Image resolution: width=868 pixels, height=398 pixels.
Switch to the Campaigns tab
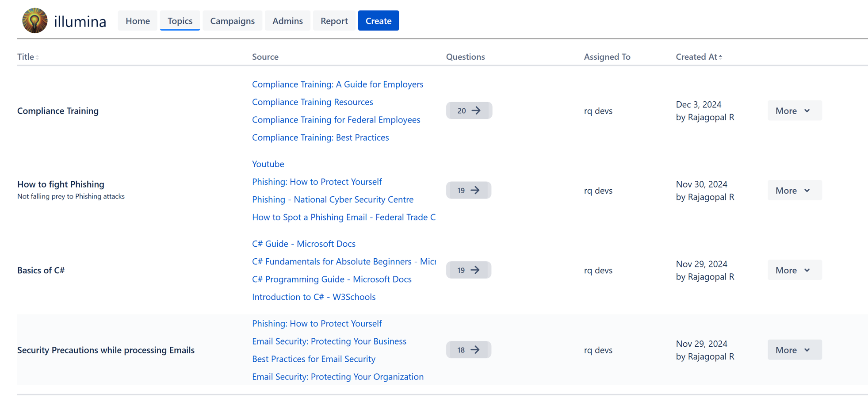232,21
